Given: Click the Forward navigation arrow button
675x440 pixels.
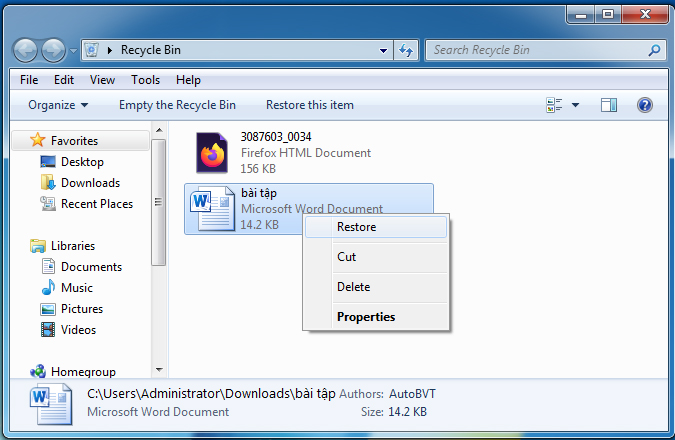Looking at the screenshot, I should click(53, 50).
